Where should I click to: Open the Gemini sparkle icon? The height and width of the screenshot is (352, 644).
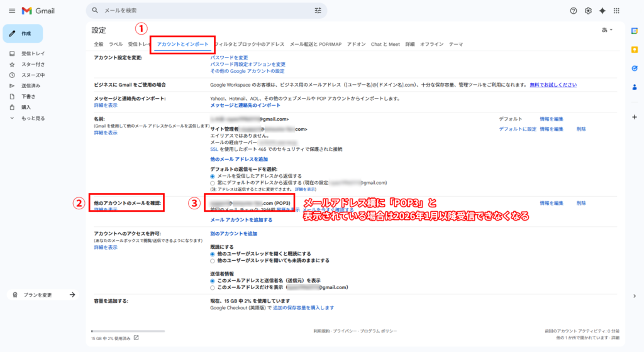coord(602,11)
